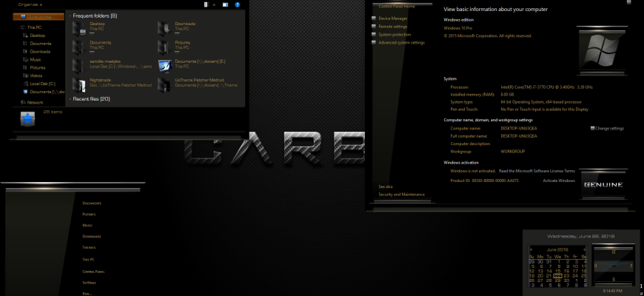Open Network in the navigation tree
This screenshot has height=296, width=644.
32,102
